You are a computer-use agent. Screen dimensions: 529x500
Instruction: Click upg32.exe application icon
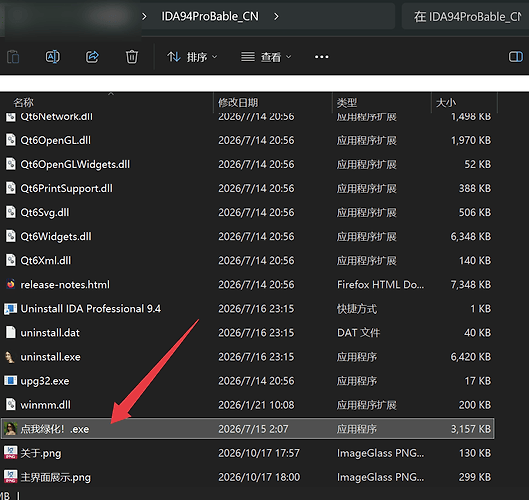tap(10, 381)
